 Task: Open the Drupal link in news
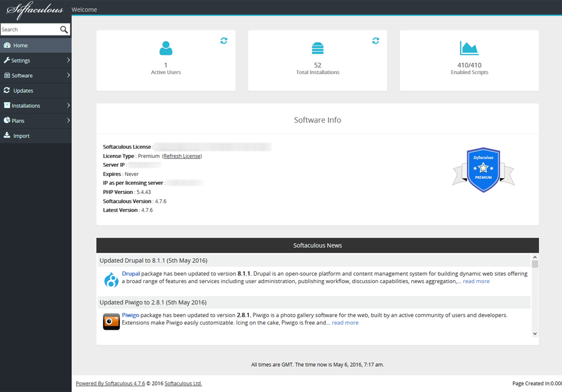(x=130, y=274)
